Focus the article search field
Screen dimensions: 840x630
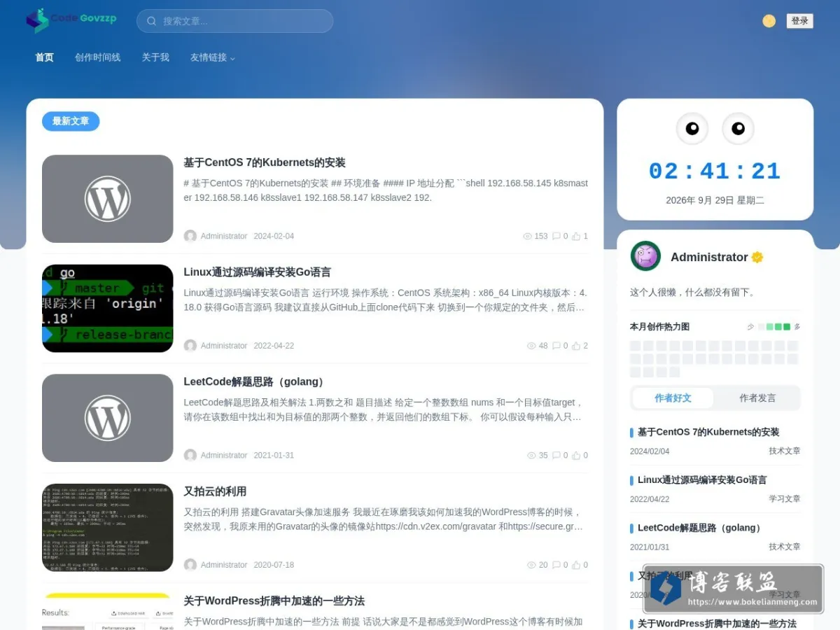[x=234, y=21]
